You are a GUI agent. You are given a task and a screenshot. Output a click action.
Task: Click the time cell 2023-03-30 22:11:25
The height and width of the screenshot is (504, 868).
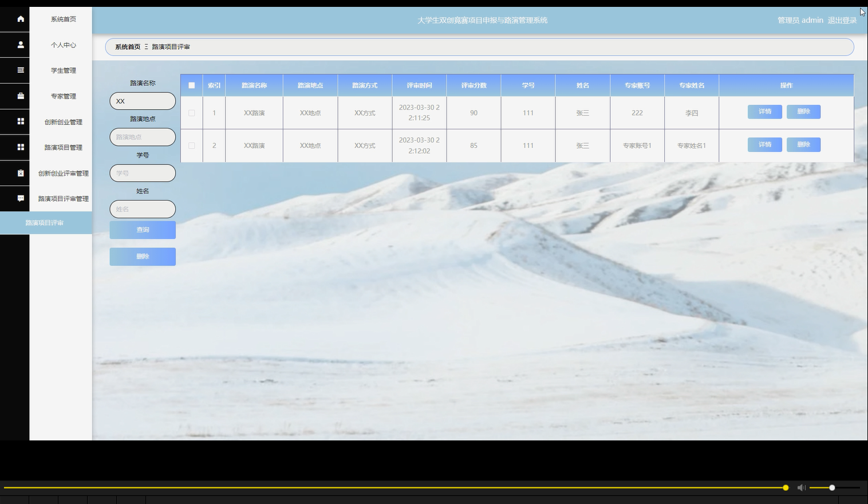click(x=420, y=113)
